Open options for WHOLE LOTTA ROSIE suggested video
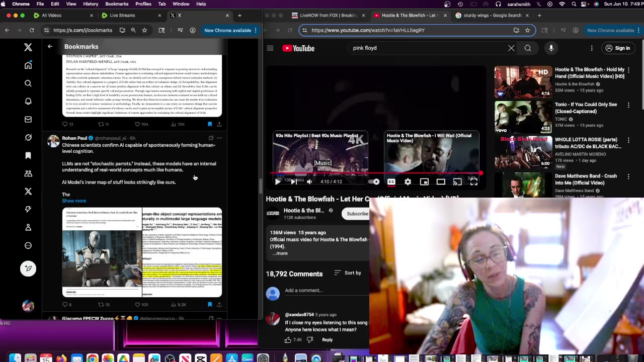The width and height of the screenshot is (644, 362). click(x=628, y=140)
